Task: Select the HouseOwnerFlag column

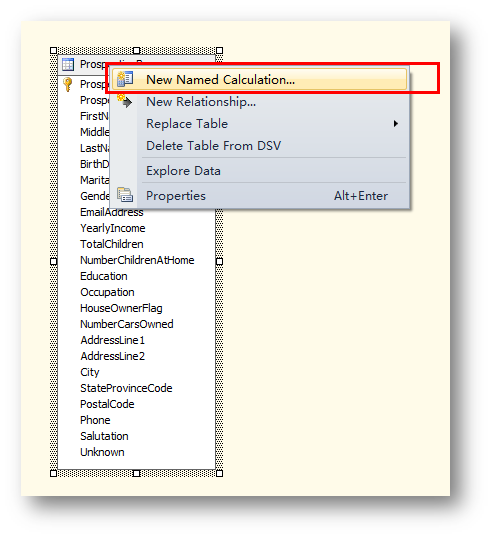Action: point(121,308)
